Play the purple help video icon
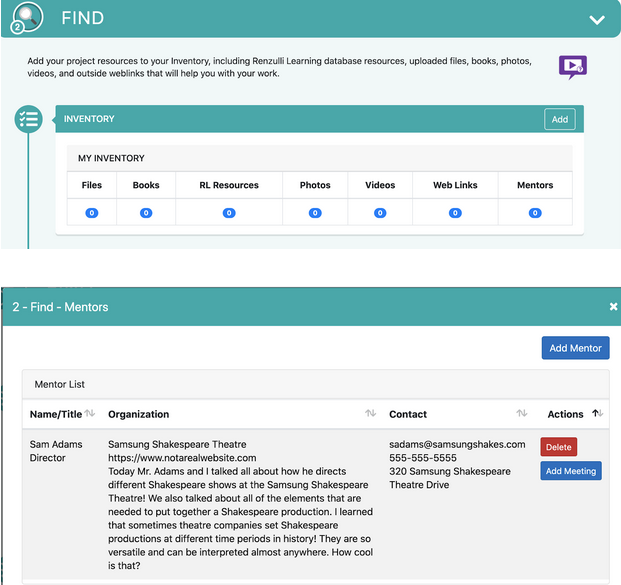The height and width of the screenshot is (585, 621). tap(572, 67)
